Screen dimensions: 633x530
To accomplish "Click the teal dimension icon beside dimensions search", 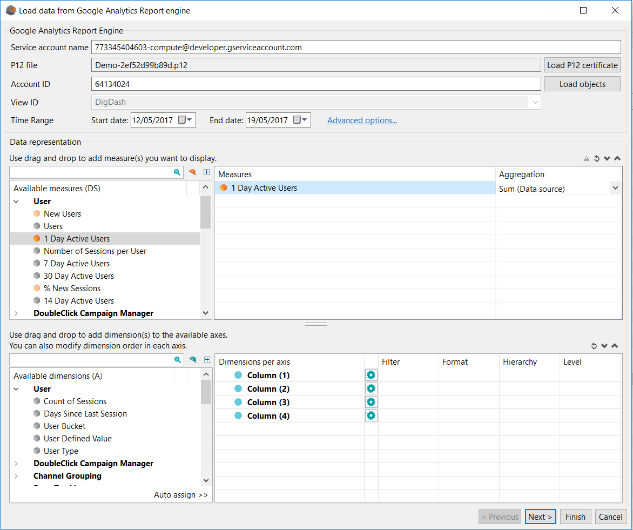I will (193, 360).
